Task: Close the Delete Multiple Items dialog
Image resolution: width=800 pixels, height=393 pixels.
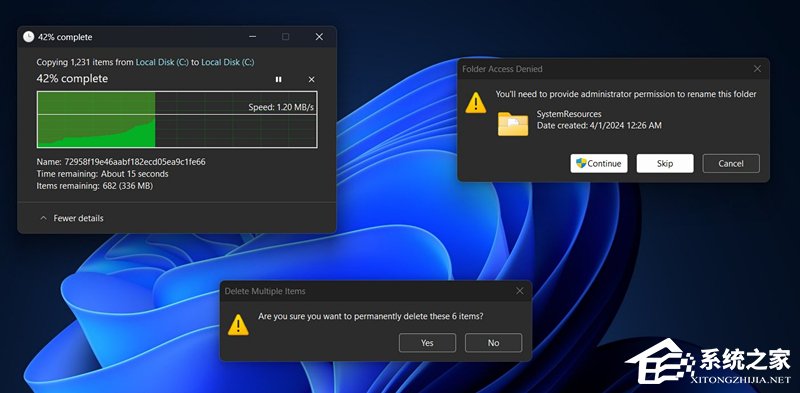Action: [x=519, y=291]
